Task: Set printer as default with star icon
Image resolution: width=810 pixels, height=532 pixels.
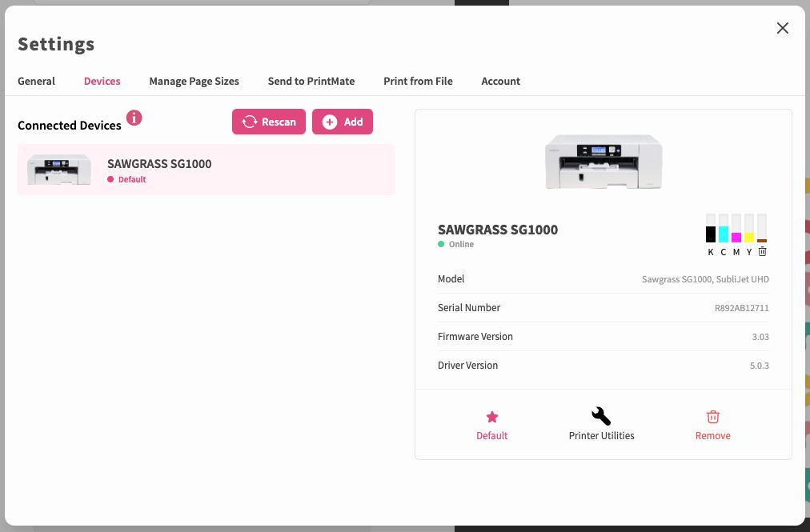Action: (x=491, y=417)
